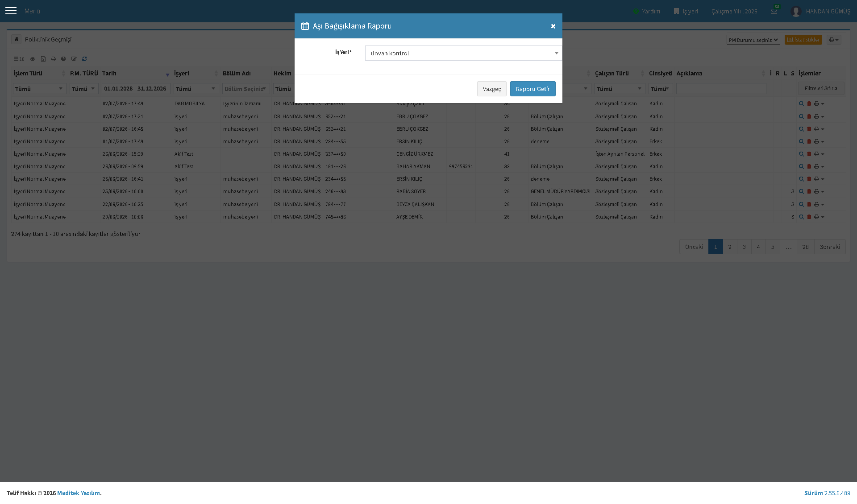Click the Tarih date range filter field
The height and width of the screenshot is (504, 857).
(136, 89)
